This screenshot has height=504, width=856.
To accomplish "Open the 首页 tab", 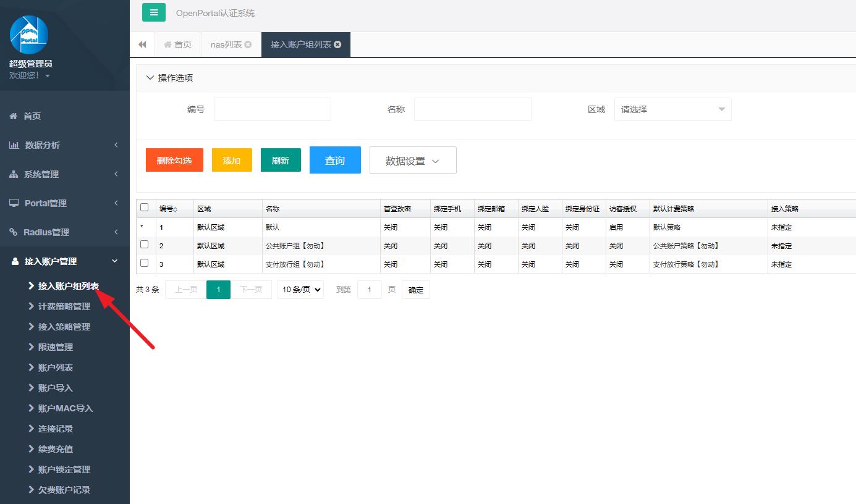I will [177, 44].
